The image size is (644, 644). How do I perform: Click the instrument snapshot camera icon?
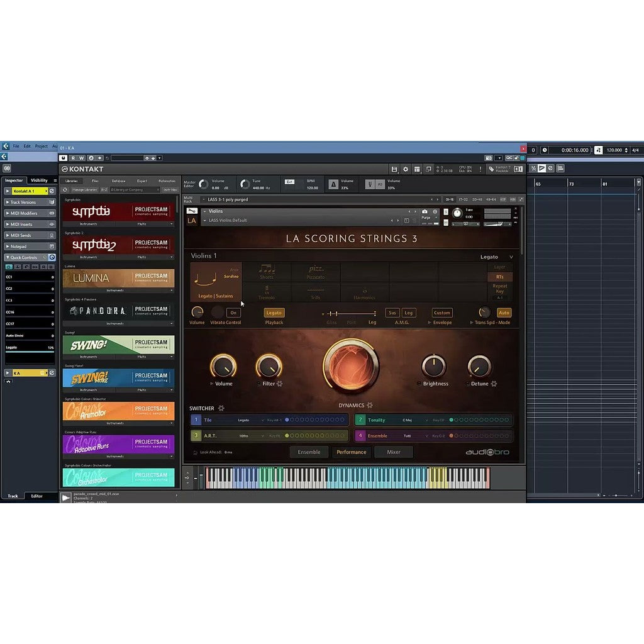pos(425,211)
